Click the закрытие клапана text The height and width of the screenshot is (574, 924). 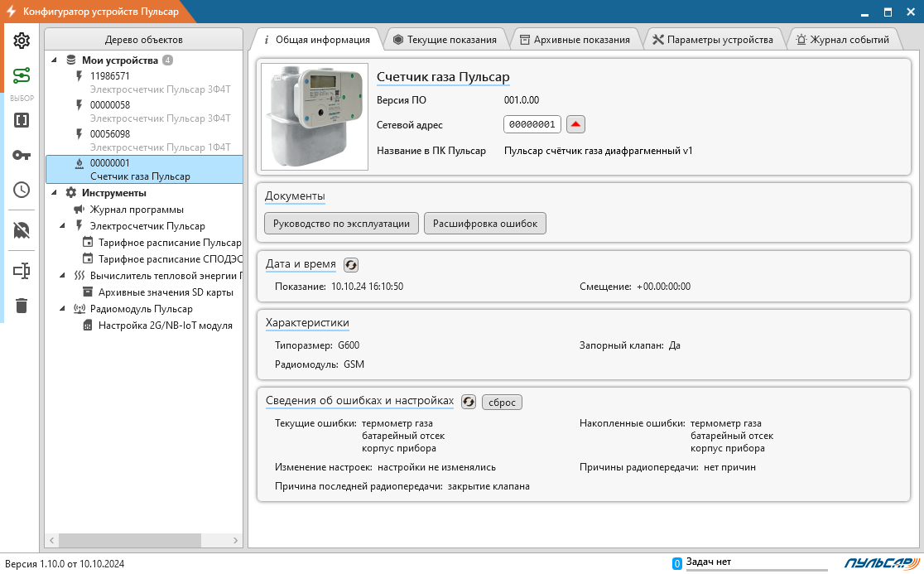[488, 486]
